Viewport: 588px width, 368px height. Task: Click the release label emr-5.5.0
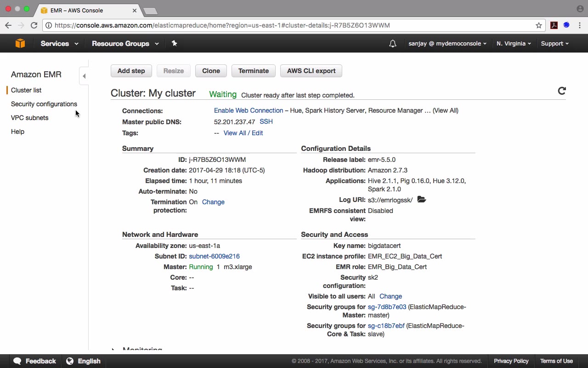click(382, 160)
